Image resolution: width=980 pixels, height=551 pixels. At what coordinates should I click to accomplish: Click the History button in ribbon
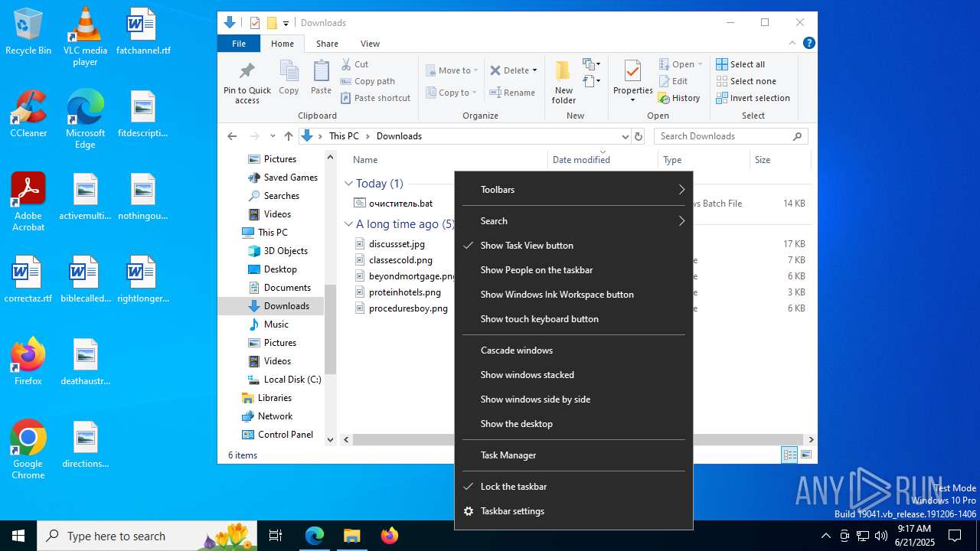[679, 98]
